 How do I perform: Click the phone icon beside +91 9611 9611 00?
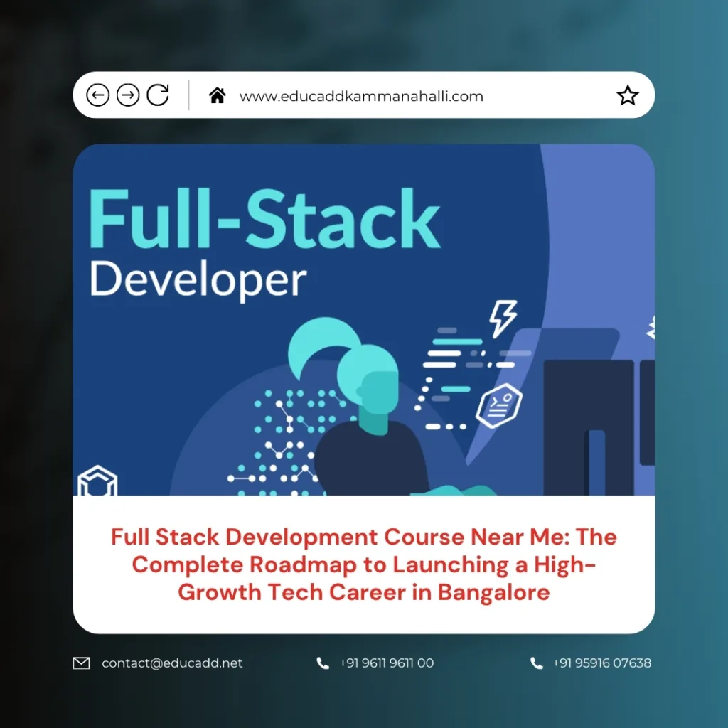point(323,663)
